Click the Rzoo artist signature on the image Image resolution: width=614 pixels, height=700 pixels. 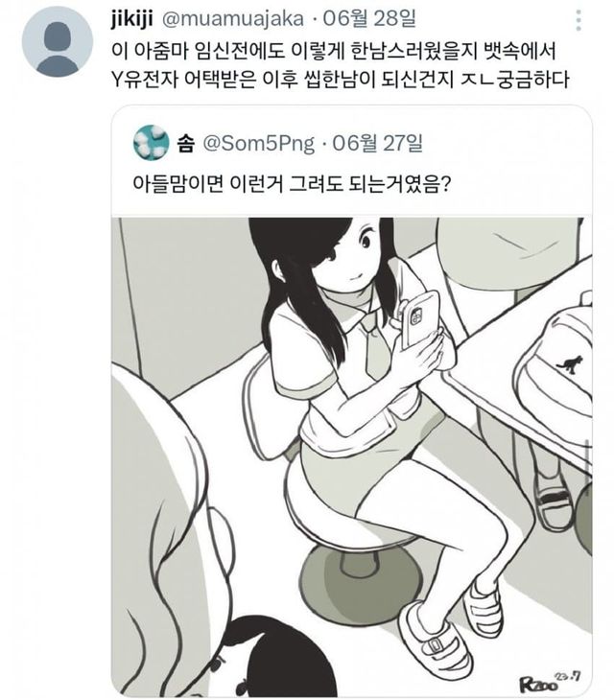click(550, 680)
